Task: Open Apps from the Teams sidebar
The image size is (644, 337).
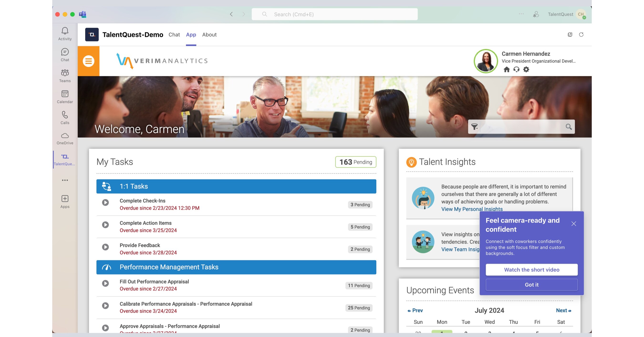Action: coord(65,200)
